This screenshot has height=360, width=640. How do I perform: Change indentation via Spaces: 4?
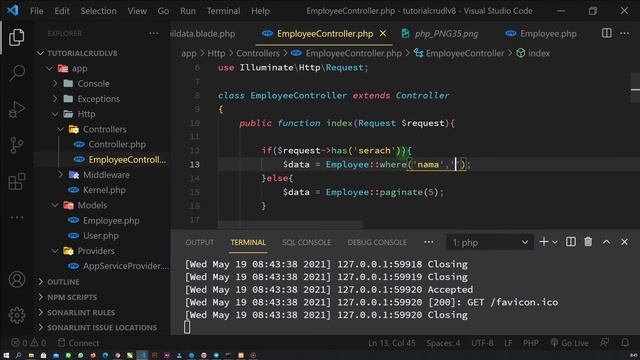pos(443,343)
